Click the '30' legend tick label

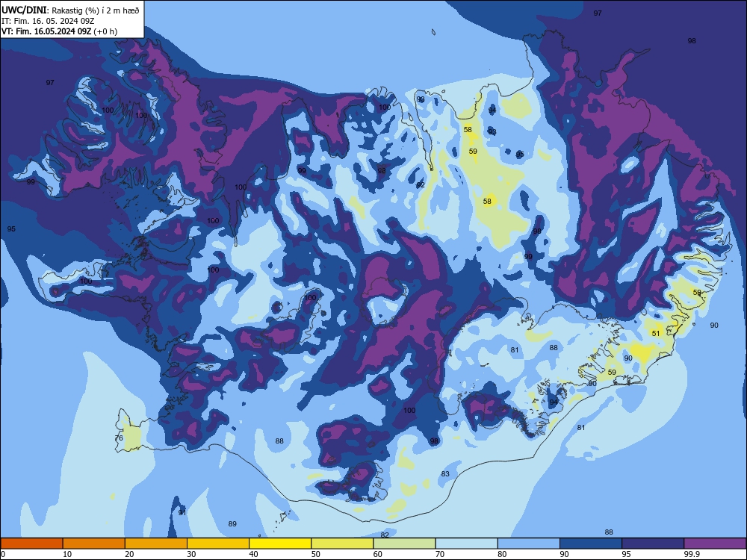[x=191, y=554]
